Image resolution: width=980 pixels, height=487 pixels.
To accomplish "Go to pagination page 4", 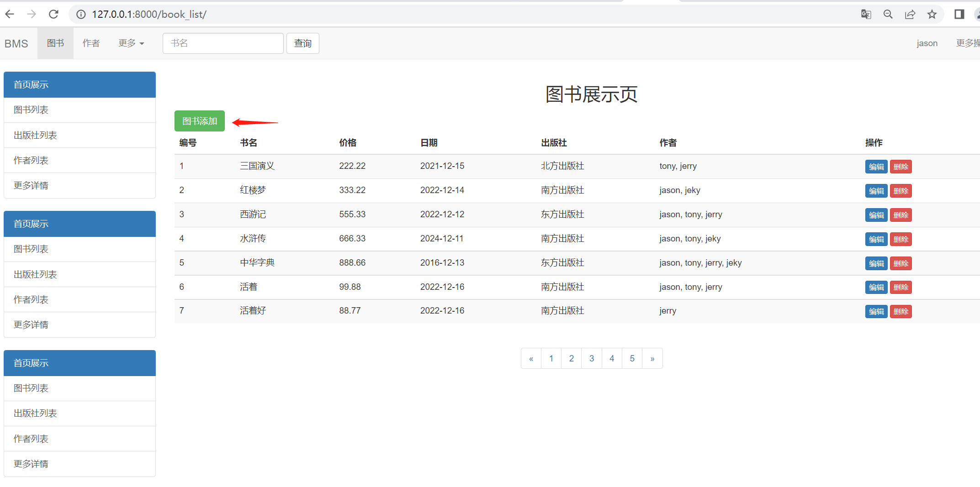I will point(612,358).
